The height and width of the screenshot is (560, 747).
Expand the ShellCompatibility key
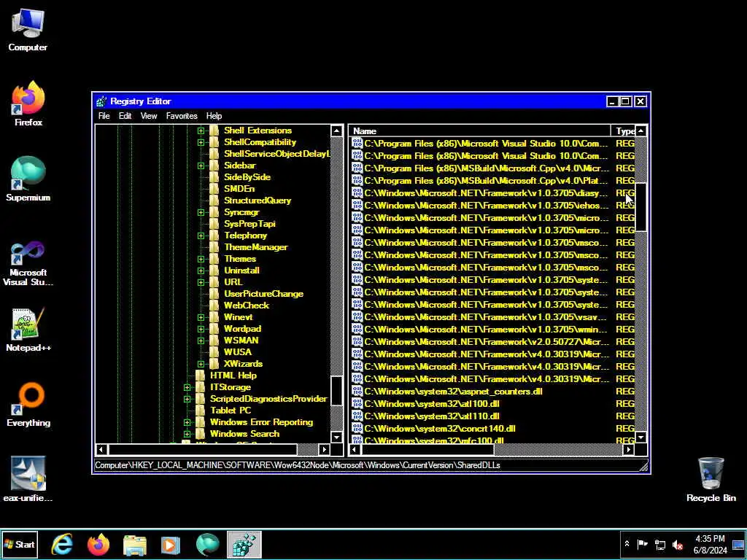click(x=201, y=142)
